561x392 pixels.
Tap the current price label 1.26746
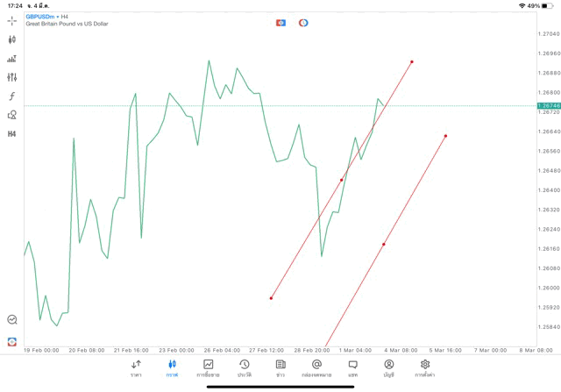coord(549,105)
